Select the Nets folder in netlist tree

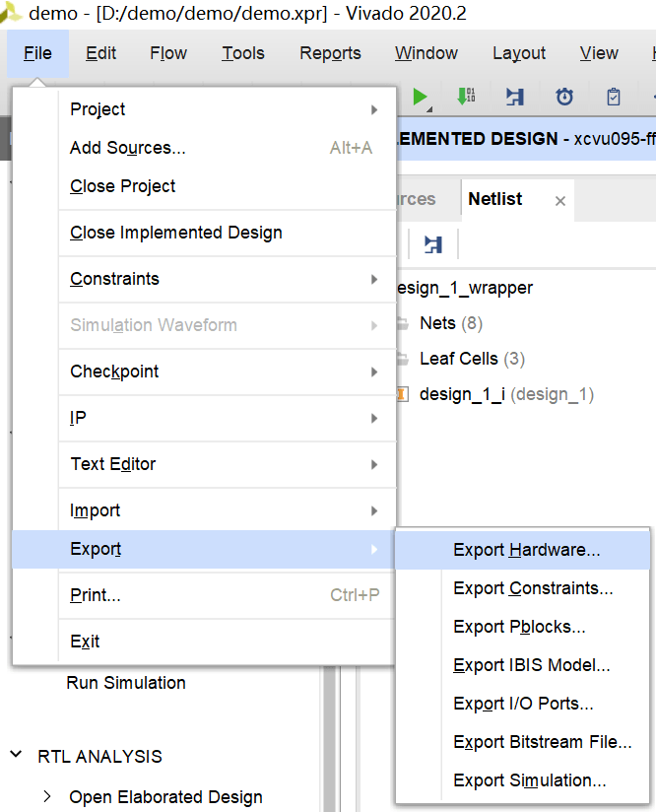437,323
